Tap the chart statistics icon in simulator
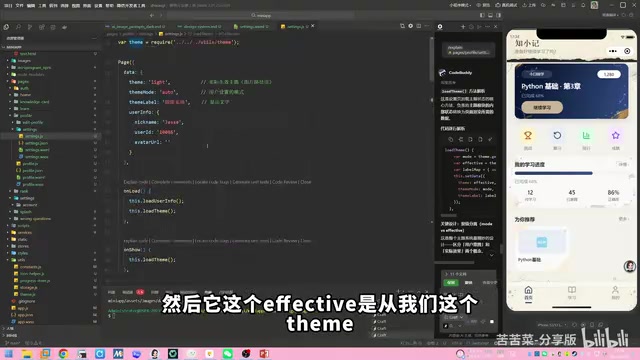The height and width of the screenshot is (360, 640). click(x=586, y=136)
